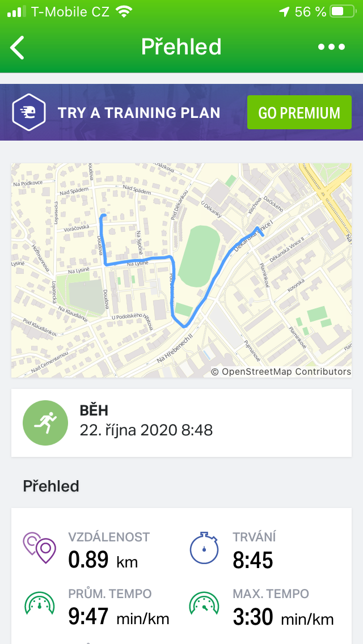Tap the 3:30 min/km max pace
This screenshot has width=363, height=644.
coord(283,616)
